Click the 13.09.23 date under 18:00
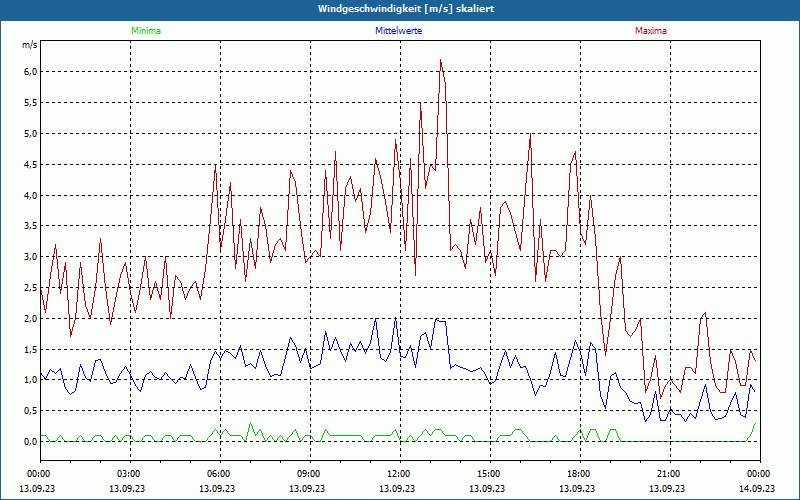Viewport: 800px width, 500px height. pos(577,488)
